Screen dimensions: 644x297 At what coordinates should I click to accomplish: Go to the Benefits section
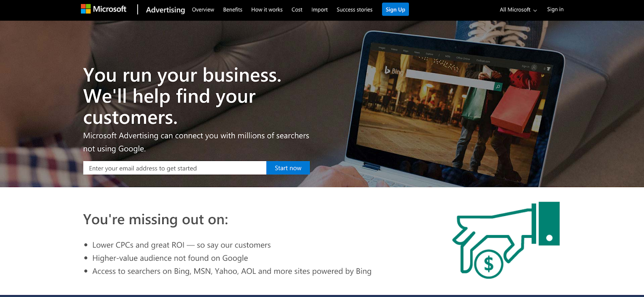click(233, 10)
